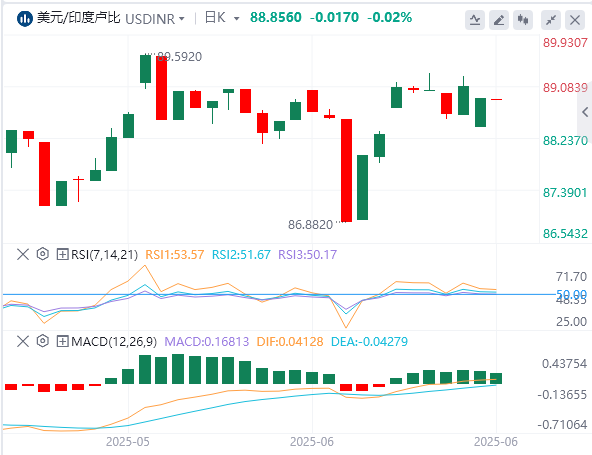Click the 美元/印度卢比 pair name
The height and width of the screenshot is (455, 592).
(79, 18)
